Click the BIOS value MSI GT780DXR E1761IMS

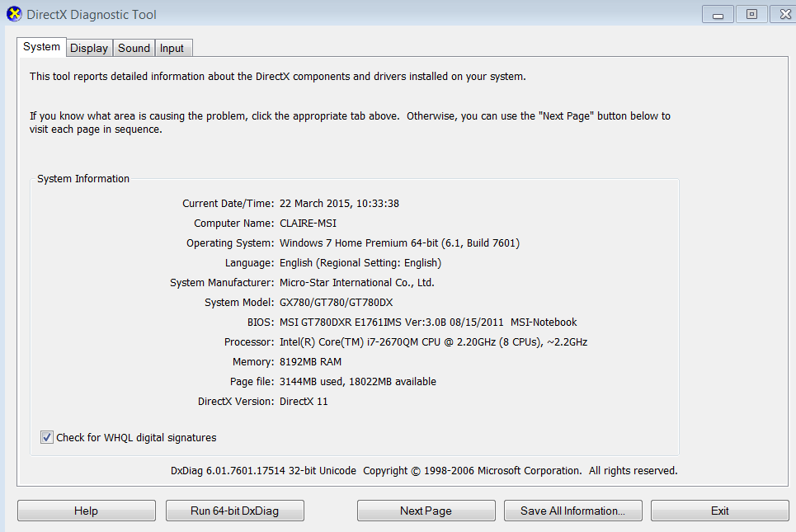click(428, 322)
